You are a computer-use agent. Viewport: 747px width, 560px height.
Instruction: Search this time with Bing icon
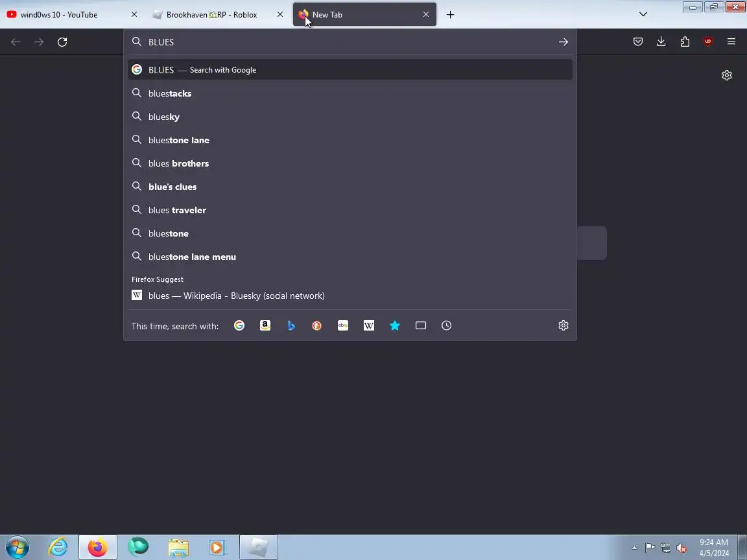(x=291, y=325)
